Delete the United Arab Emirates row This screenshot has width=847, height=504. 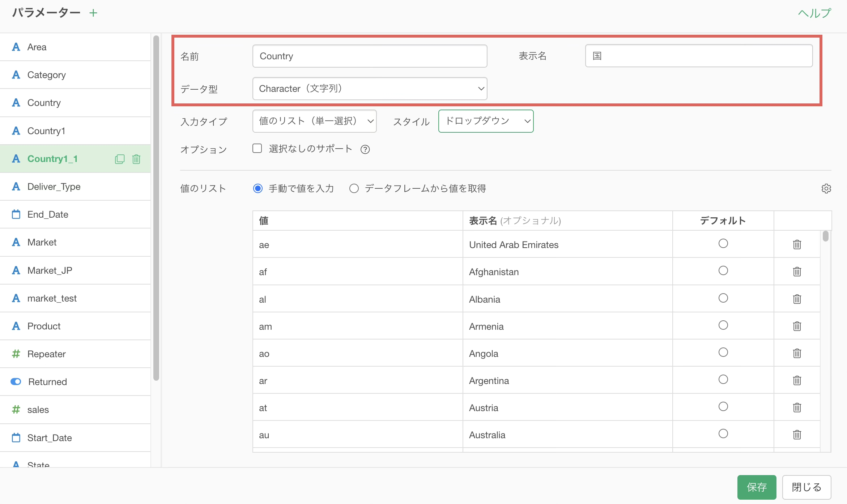797,244
